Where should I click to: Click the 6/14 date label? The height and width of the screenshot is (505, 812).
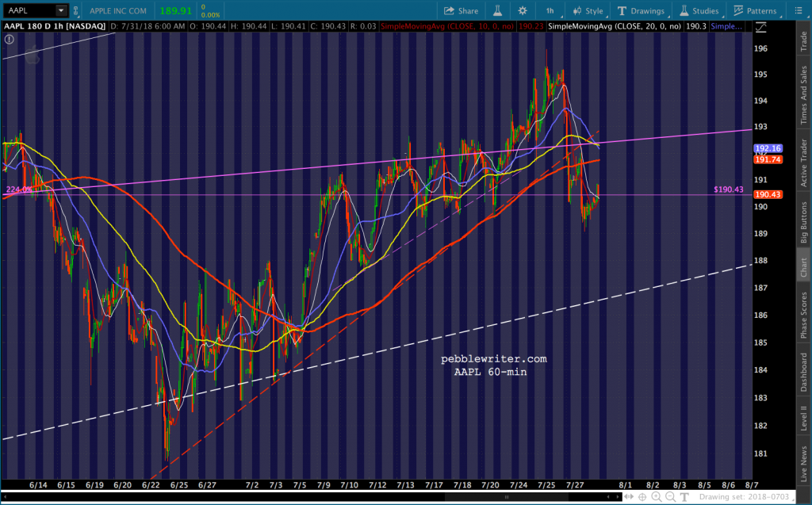38,485
